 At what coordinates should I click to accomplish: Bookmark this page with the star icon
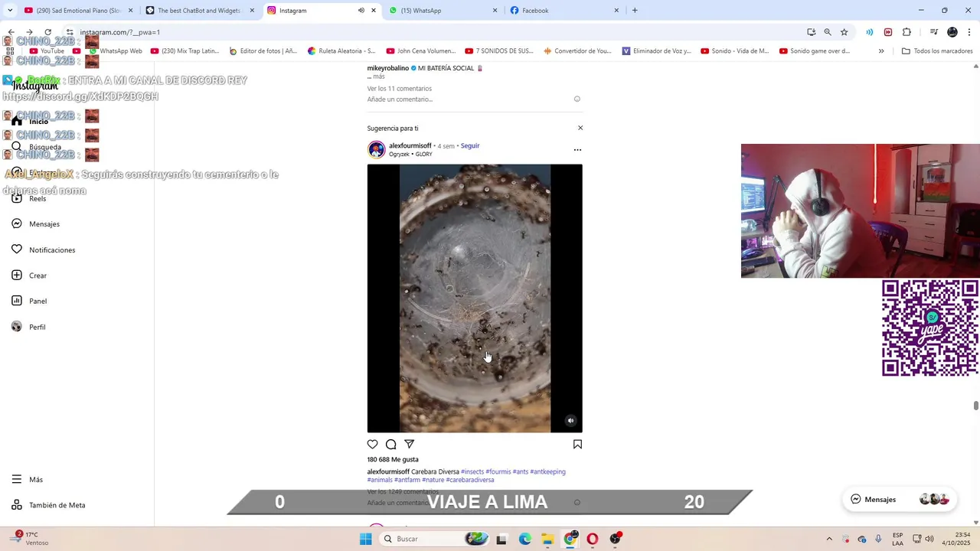coord(844,32)
